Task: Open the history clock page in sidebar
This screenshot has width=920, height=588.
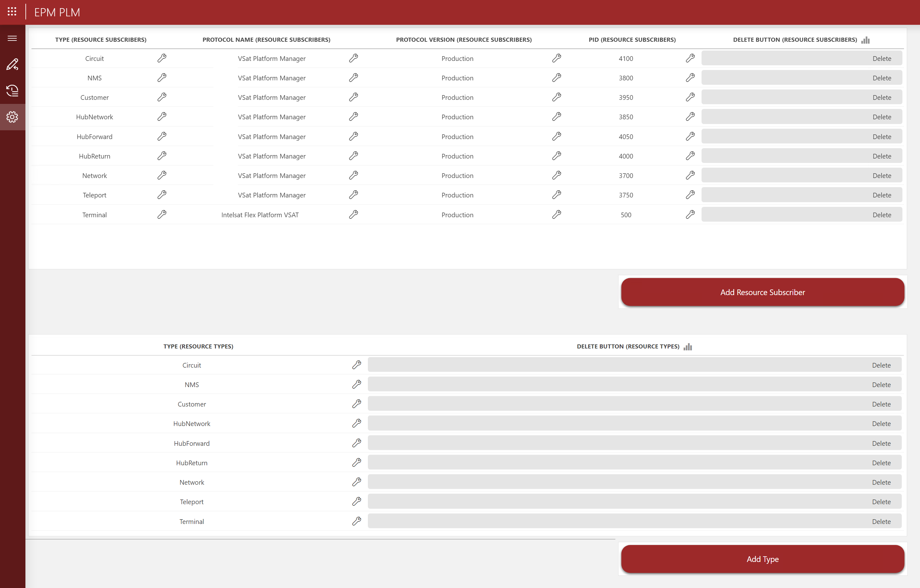Action: click(x=12, y=90)
